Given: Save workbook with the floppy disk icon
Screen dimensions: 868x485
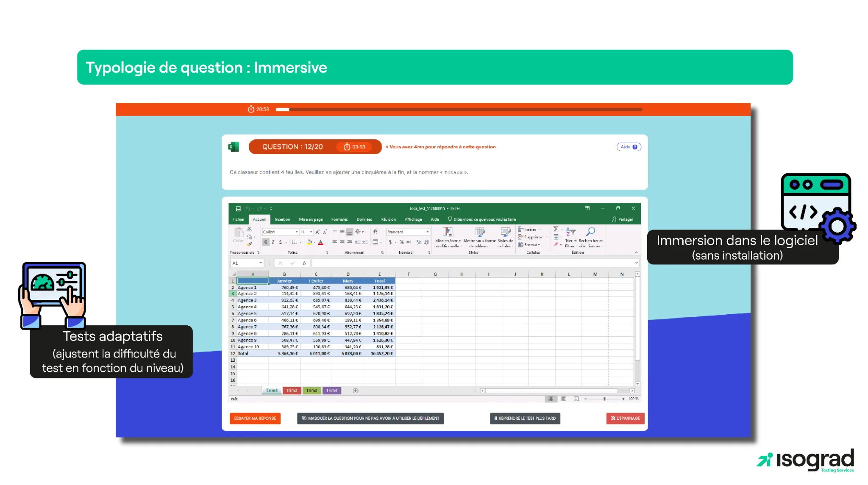Looking at the screenshot, I should tap(238, 208).
